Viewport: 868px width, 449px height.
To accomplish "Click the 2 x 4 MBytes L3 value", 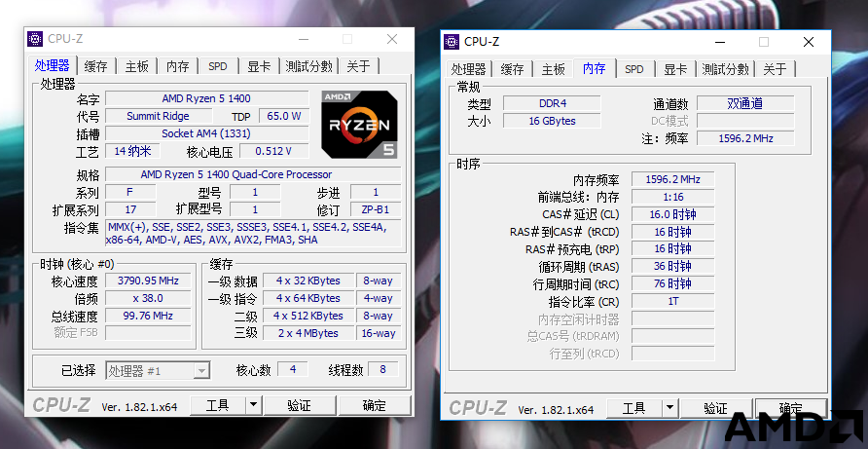I will [308, 334].
